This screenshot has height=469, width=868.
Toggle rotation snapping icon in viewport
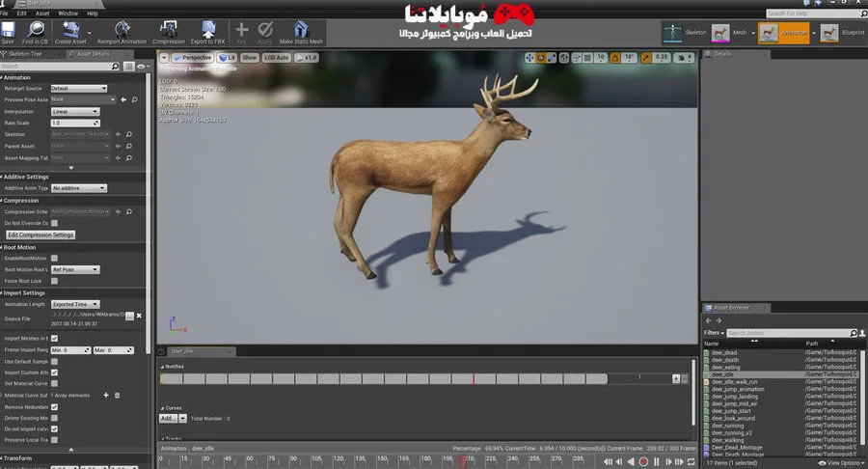tap(615, 58)
